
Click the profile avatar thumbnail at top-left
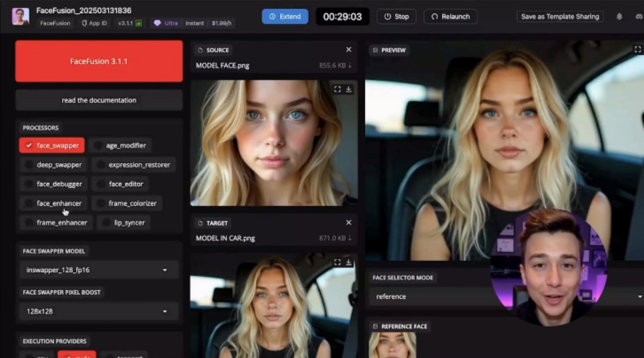tap(21, 17)
